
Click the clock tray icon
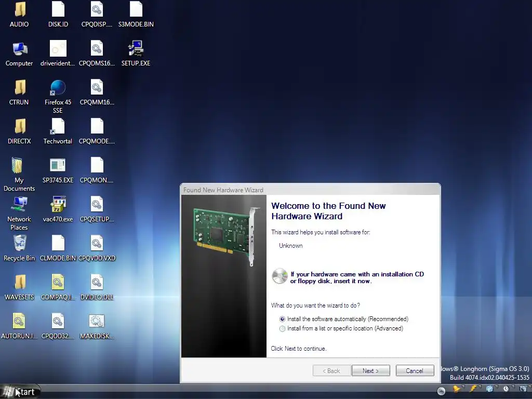pyautogui.click(x=506, y=389)
